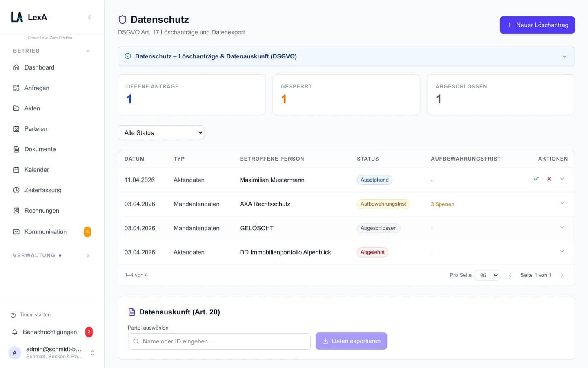Open Akten in the sidebar

[x=52, y=108]
